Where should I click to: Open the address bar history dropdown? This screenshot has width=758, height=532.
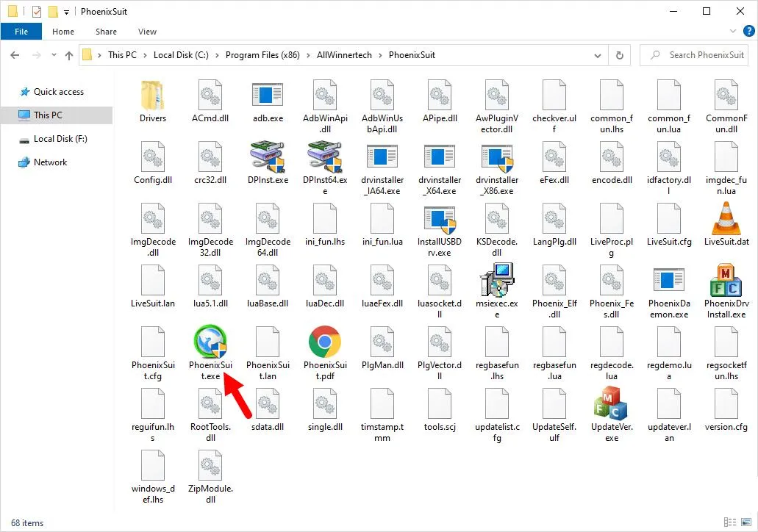click(598, 56)
